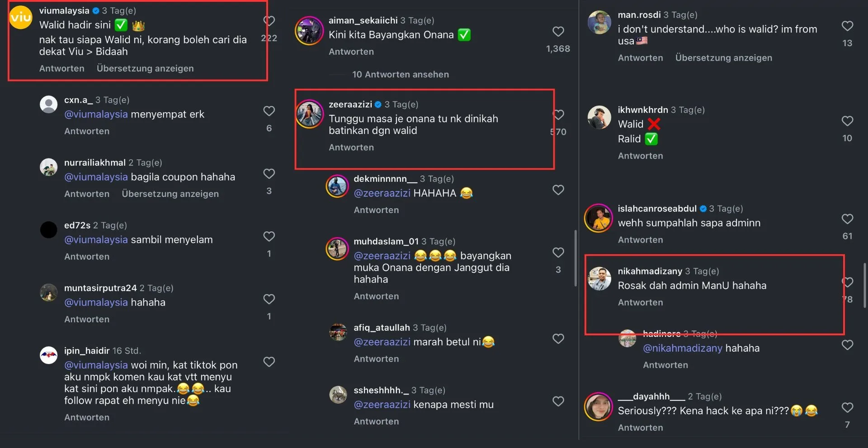This screenshot has width=868, height=448.
Task: Click Antworten under nikahmadizany's comment
Action: click(x=640, y=302)
